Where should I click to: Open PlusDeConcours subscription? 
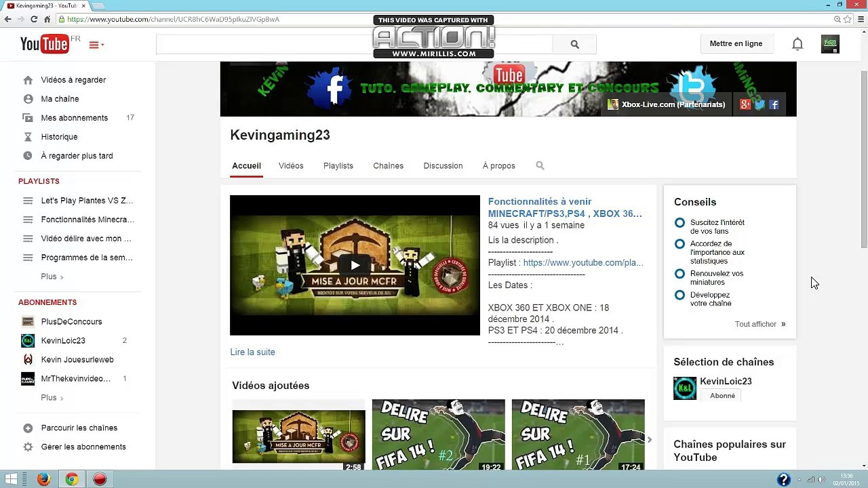click(71, 322)
